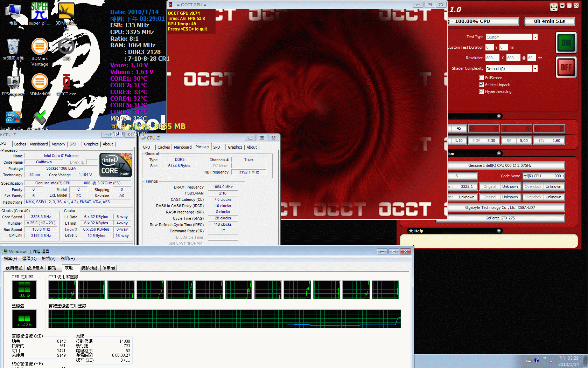Screen dimensions: 588x368
Task: Click the Resolution width field showing 800
Action: [x=492, y=58]
